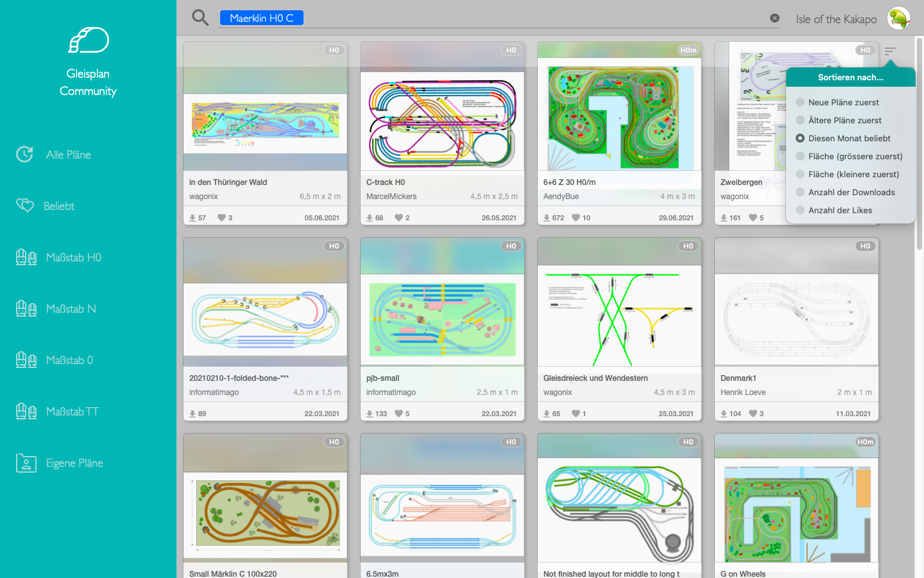
Task: Click the 'Sortieren nach...' header
Action: pos(851,77)
